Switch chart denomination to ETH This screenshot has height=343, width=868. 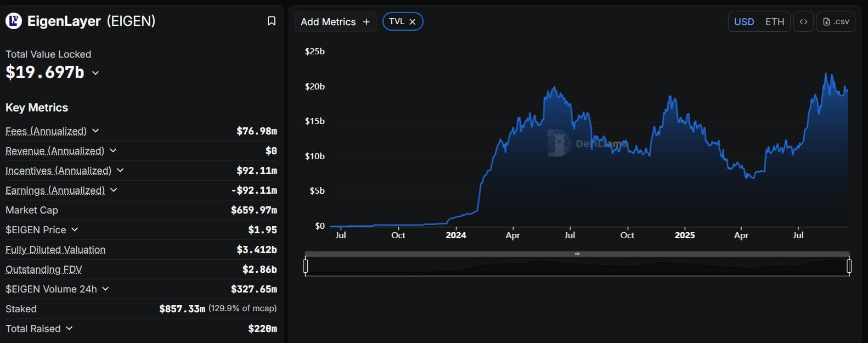point(775,21)
